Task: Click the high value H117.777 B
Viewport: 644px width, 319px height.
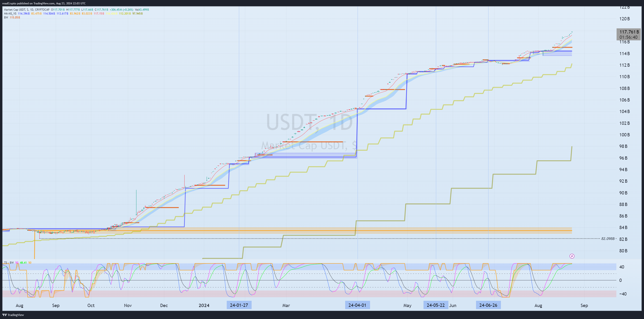Action: (x=73, y=9)
